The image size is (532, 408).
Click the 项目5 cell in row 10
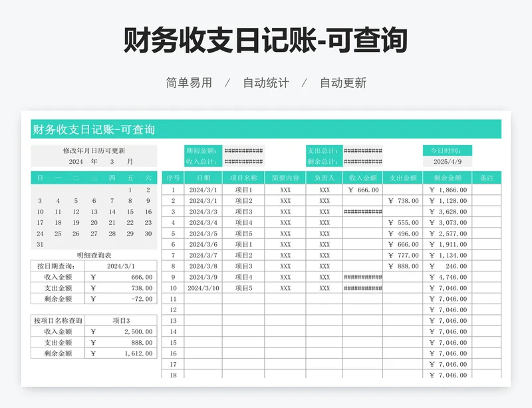(x=243, y=288)
